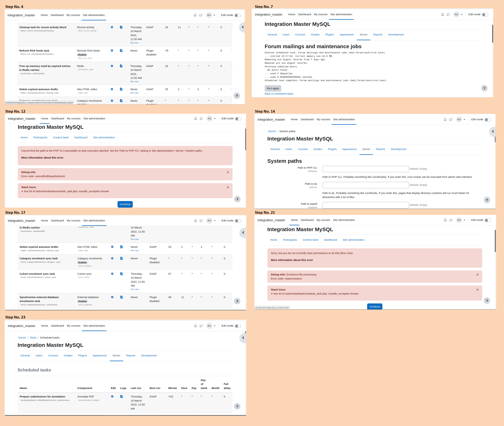Open block drawer arrow in Step 23 panel
The height and width of the screenshot is (426, 504).
click(243, 338)
